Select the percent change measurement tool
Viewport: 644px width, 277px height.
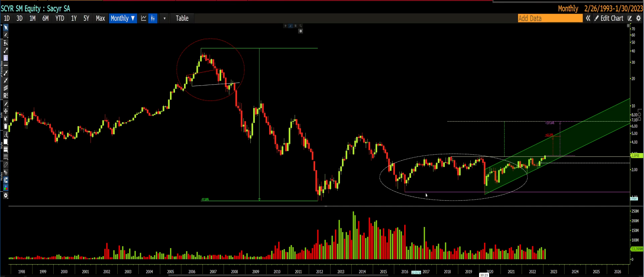tap(6, 43)
